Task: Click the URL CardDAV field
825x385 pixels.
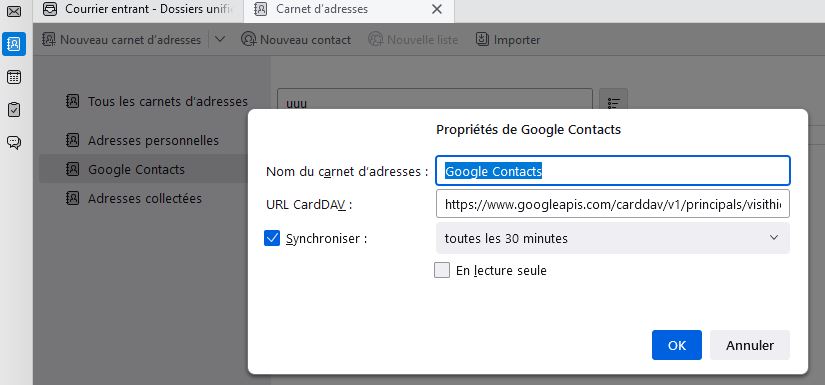Action: (612, 204)
